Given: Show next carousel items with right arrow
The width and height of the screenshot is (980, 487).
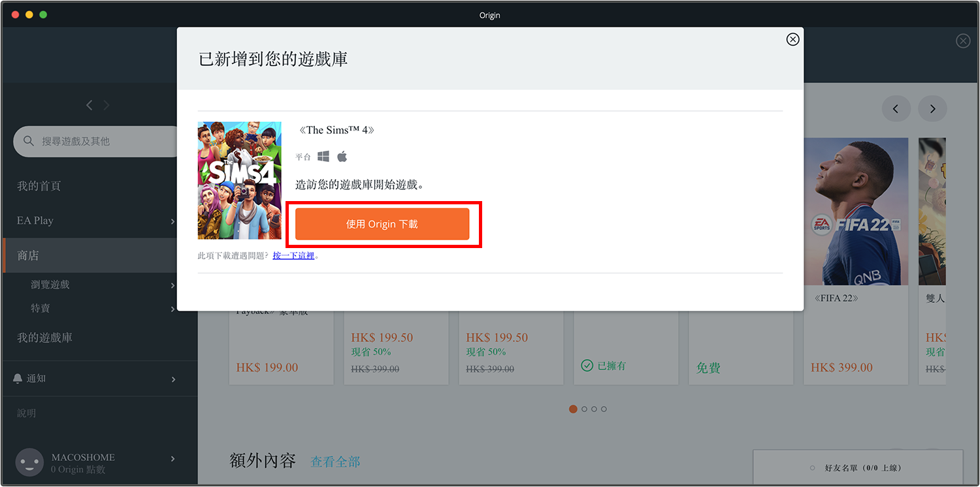Looking at the screenshot, I should point(932,109).
